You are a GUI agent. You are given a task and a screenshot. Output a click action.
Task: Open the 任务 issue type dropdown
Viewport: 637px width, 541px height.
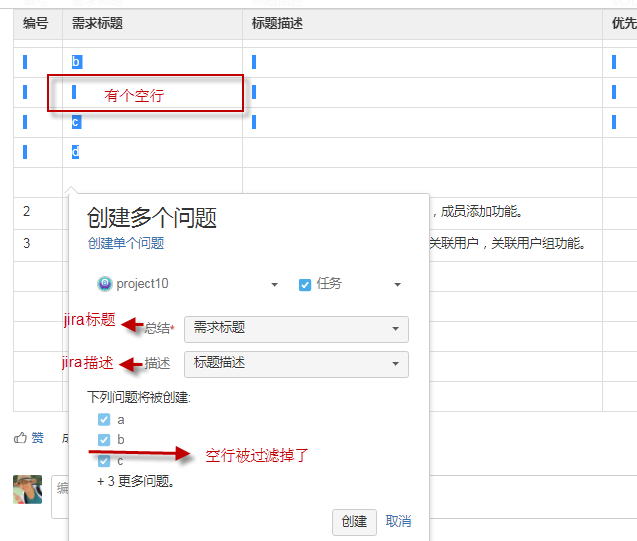(x=350, y=284)
